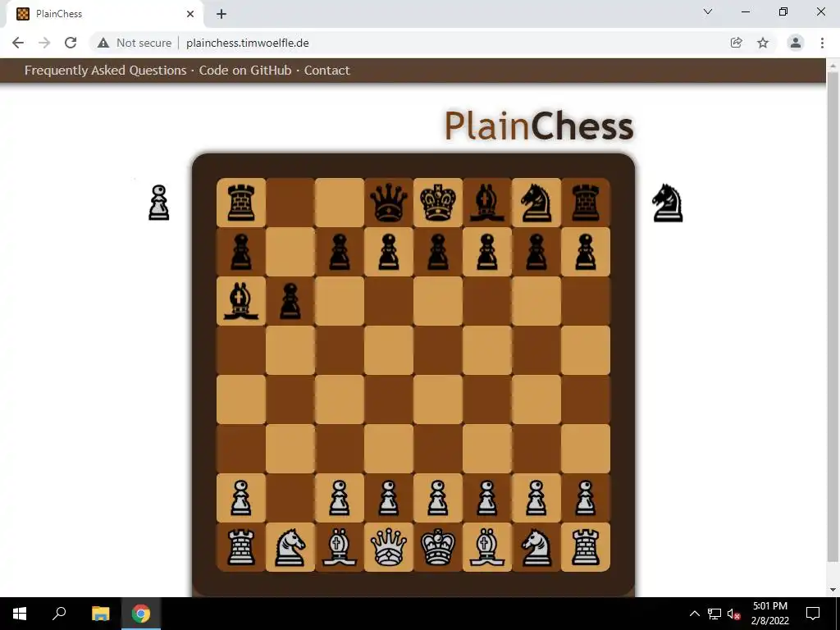Open the Windows Start menu
The height and width of the screenshot is (630, 840).
click(20, 614)
